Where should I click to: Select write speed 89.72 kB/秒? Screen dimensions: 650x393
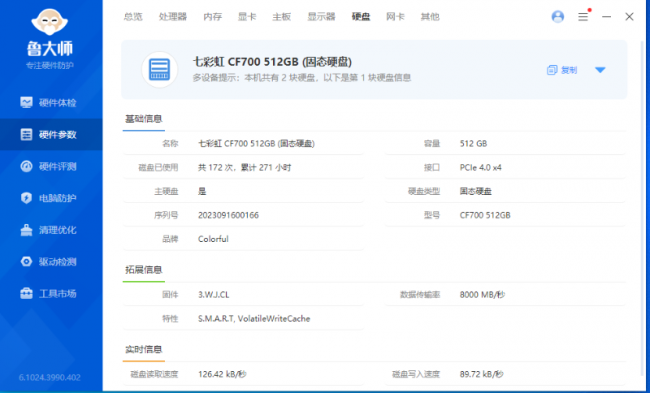pos(481,374)
